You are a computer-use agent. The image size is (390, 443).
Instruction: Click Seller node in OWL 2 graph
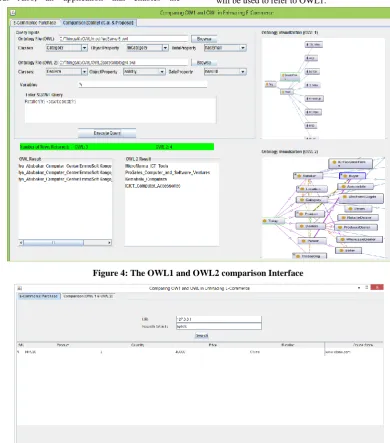[348, 250]
